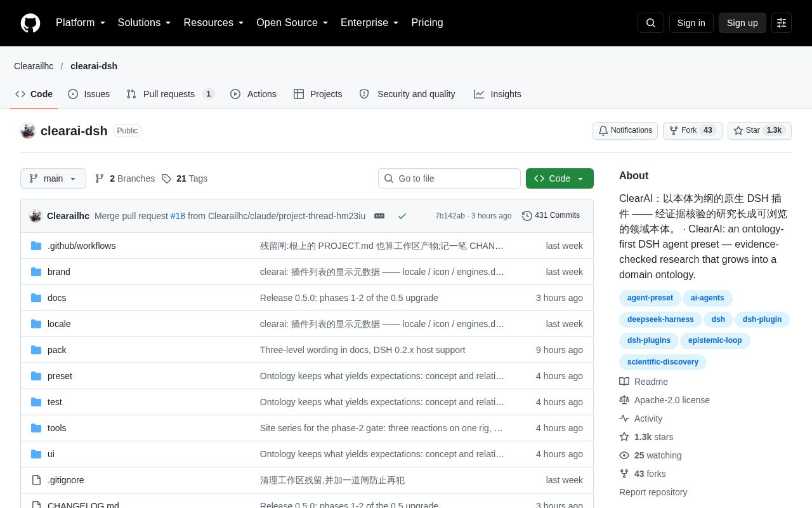Image resolution: width=812 pixels, height=508 pixels.
Task: Open the Readme link in About
Action: 643,382
